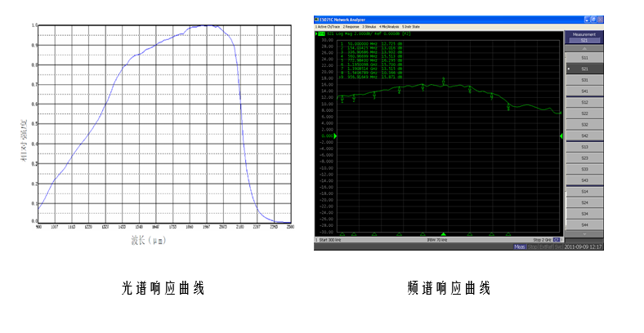Minimize the Network Analyzer window
This screenshot has width=644, height=333.
pos(588,20)
